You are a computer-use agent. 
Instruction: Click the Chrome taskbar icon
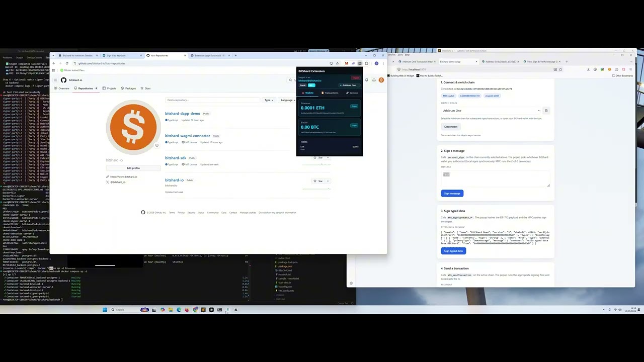195,310
